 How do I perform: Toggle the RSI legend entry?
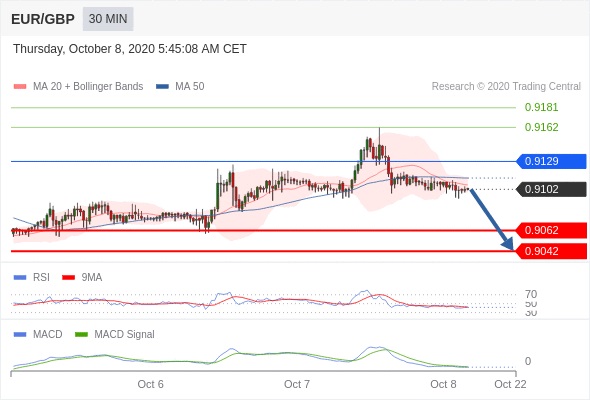(41, 277)
